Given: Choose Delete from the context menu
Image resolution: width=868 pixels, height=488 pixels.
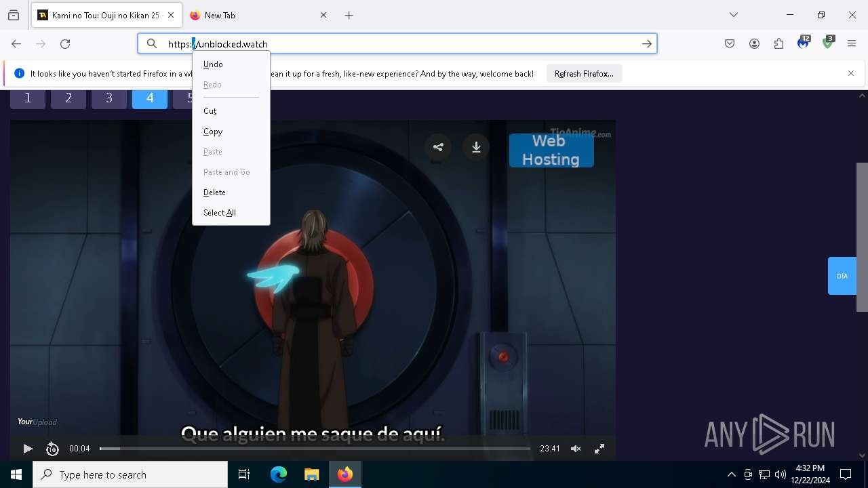Looking at the screenshot, I should pos(231,192).
